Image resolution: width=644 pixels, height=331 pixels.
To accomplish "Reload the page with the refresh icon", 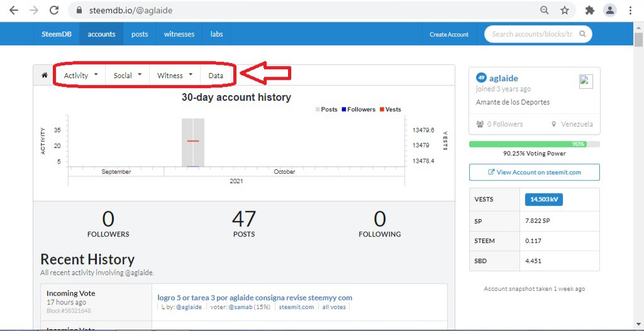I will coord(54,11).
